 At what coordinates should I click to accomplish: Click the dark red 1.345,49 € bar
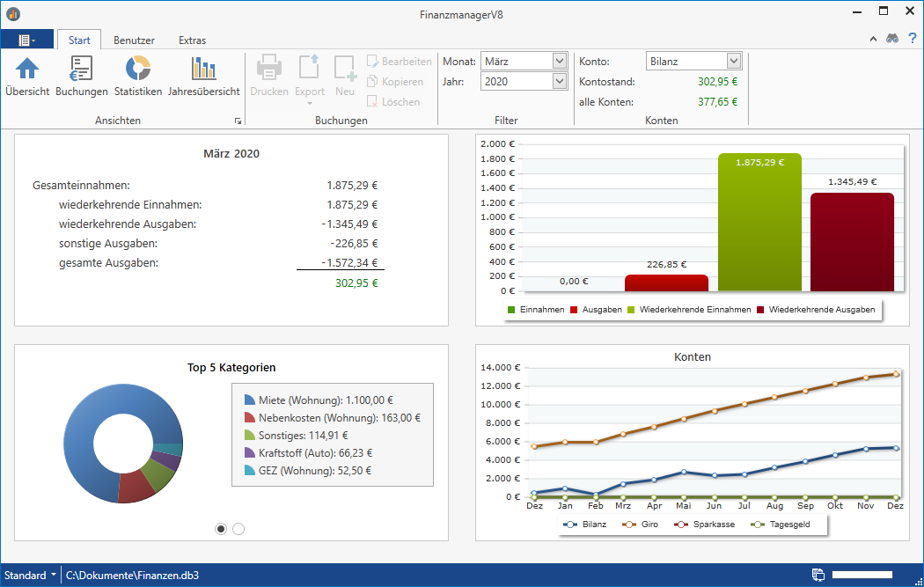852,242
